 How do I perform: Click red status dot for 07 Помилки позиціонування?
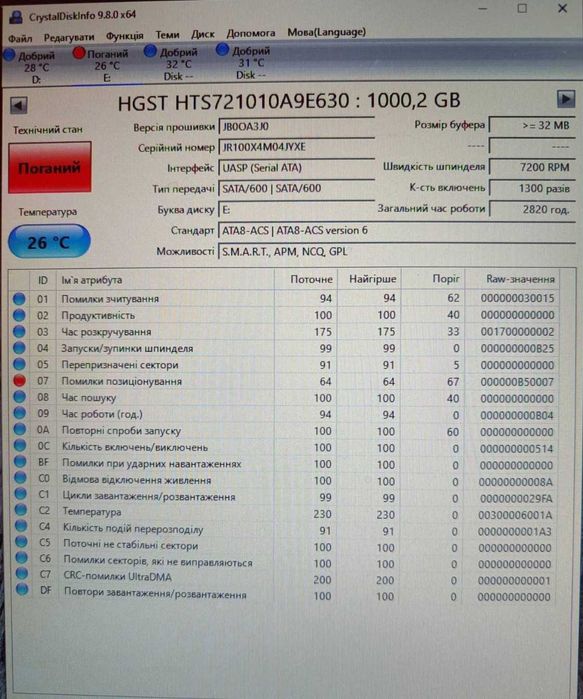pyautogui.click(x=19, y=381)
